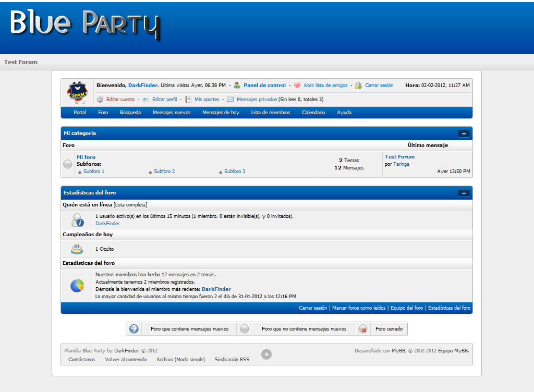
Task: Click the Panel de control user icon
Action: [237, 85]
